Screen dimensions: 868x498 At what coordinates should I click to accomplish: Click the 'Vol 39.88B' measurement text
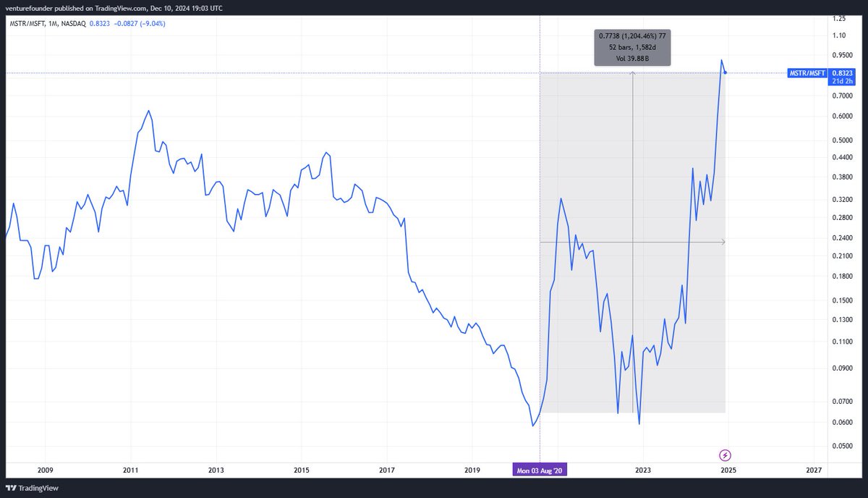click(633, 59)
